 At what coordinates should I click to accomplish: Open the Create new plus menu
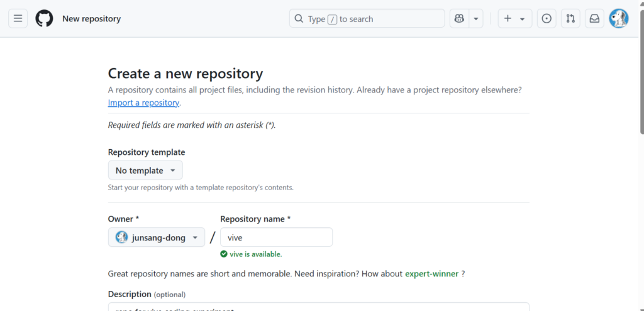coord(515,19)
